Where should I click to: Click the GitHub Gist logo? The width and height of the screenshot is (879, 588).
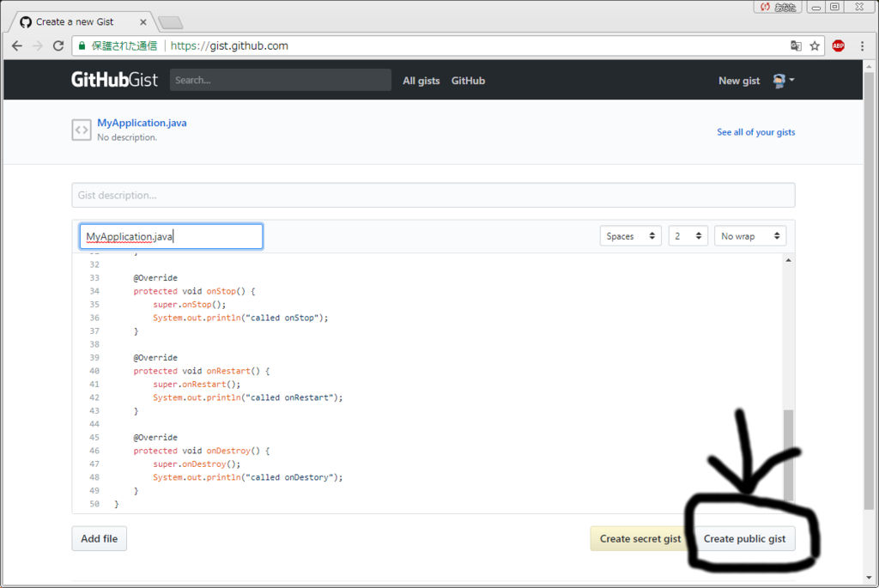(x=114, y=80)
